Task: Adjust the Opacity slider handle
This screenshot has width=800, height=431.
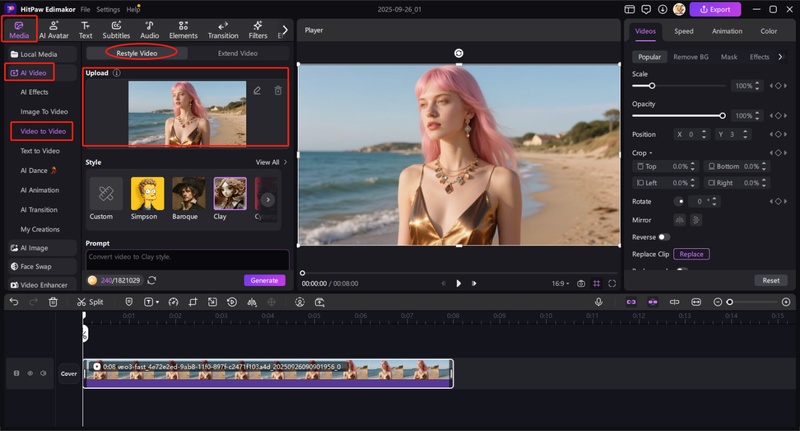Action: coord(722,115)
